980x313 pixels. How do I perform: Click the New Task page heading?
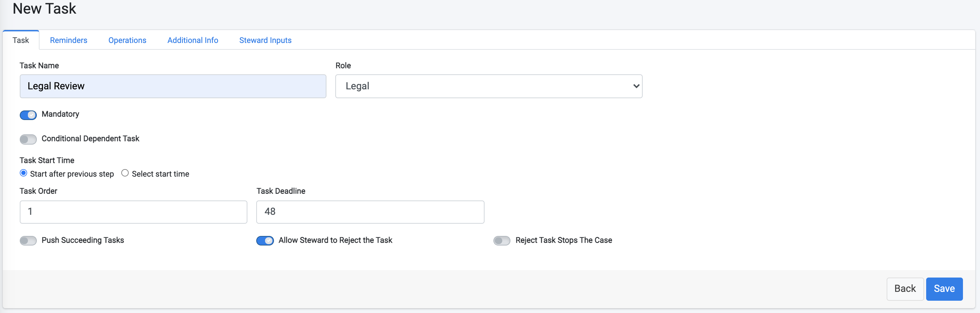point(44,9)
